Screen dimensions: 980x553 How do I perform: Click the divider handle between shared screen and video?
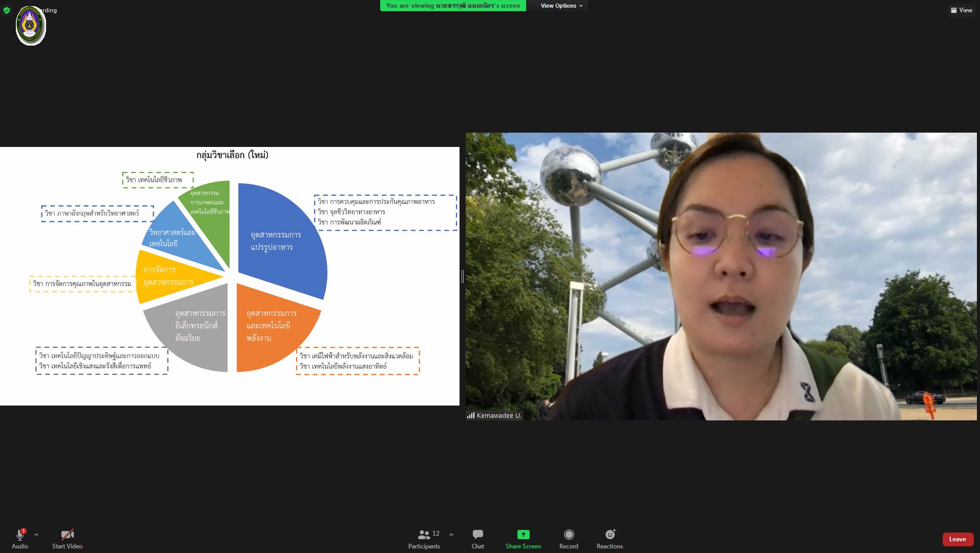[463, 276]
